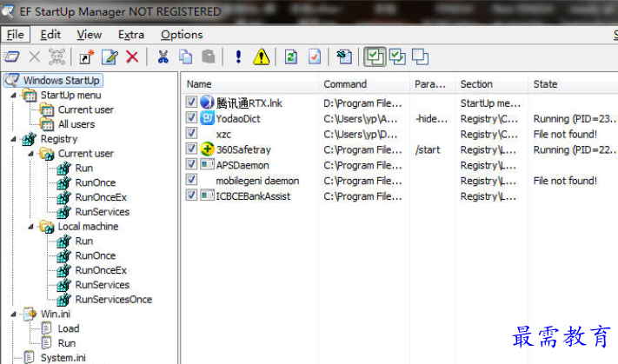
Task: Click the paste clipboard icon
Action: pyautogui.click(x=208, y=57)
